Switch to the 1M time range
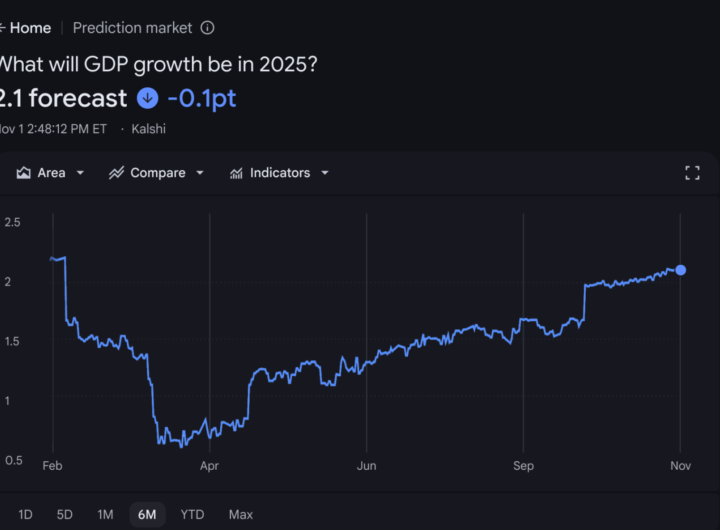Viewport: 720px width, 530px height. (105, 515)
